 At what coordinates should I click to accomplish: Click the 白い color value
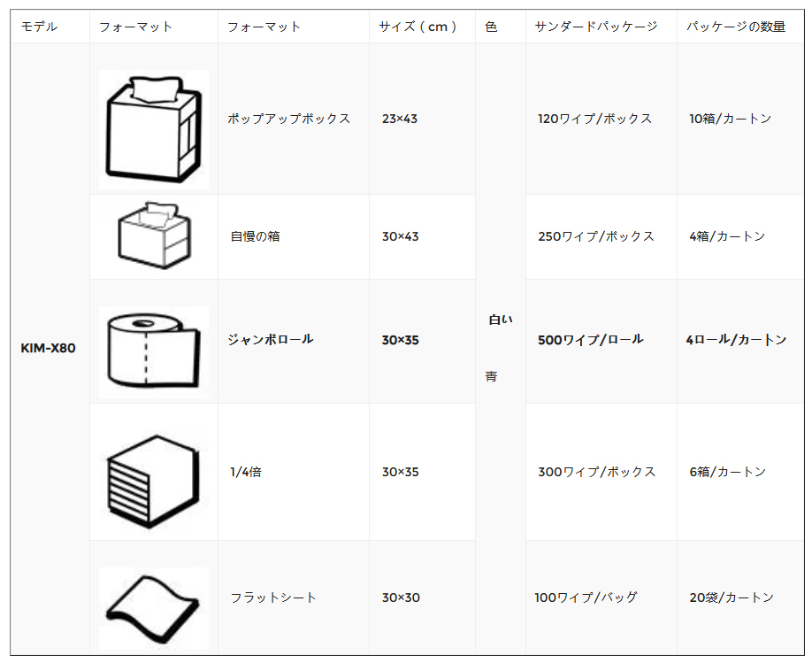(x=501, y=320)
